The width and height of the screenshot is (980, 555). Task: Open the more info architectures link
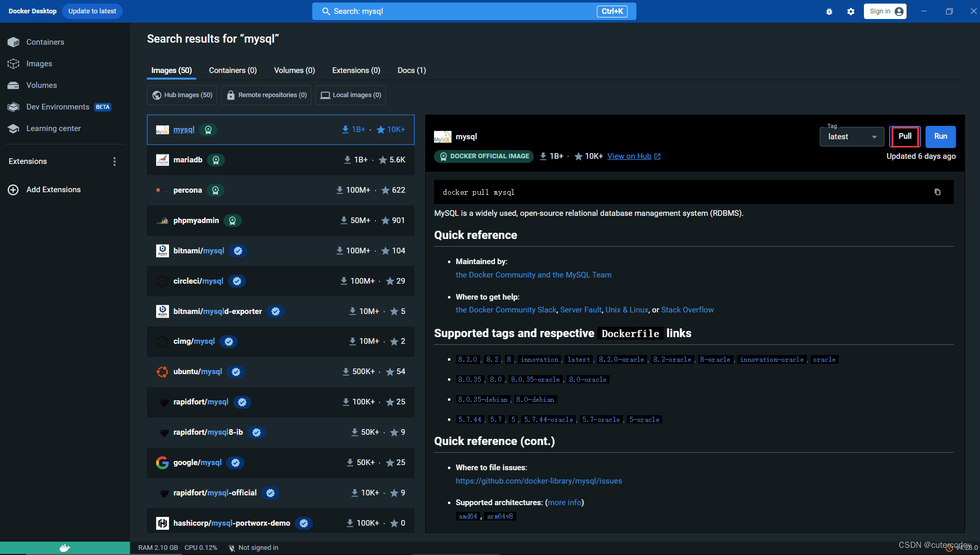[x=564, y=503]
